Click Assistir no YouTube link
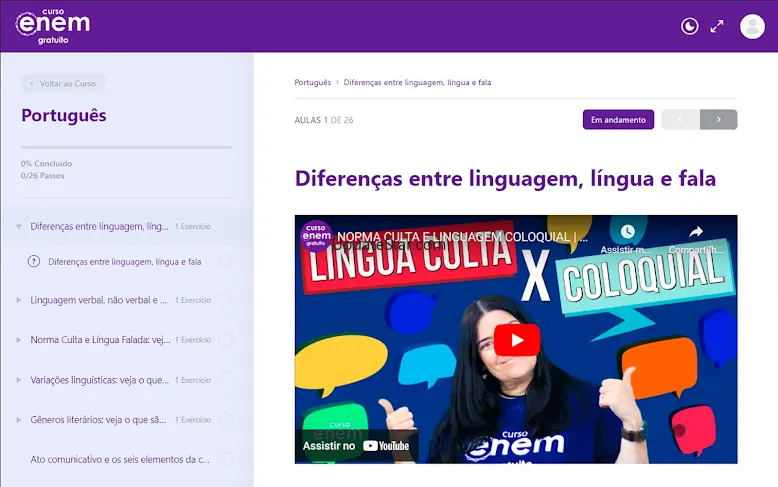 [356, 446]
